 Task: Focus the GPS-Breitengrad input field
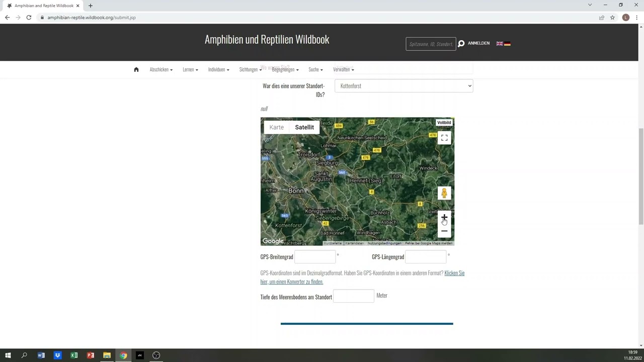pyautogui.click(x=315, y=257)
